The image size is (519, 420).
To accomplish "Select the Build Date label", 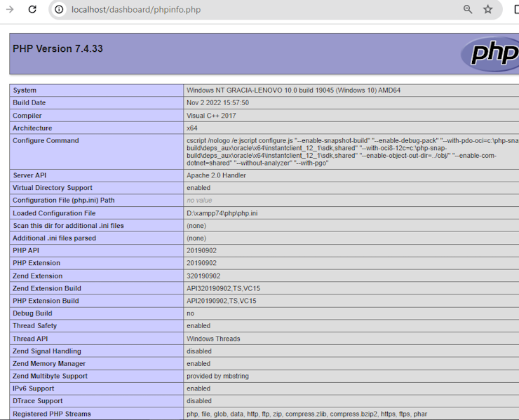I will tap(29, 103).
